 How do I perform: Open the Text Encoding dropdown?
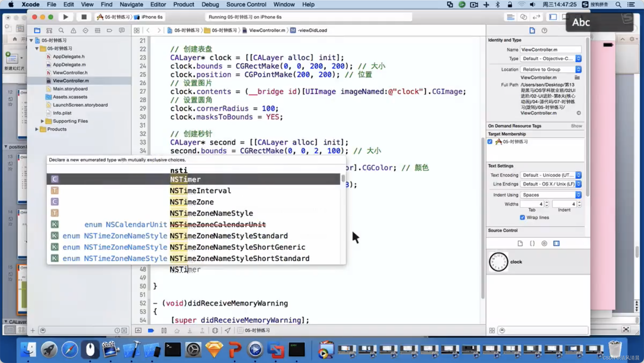(x=551, y=175)
